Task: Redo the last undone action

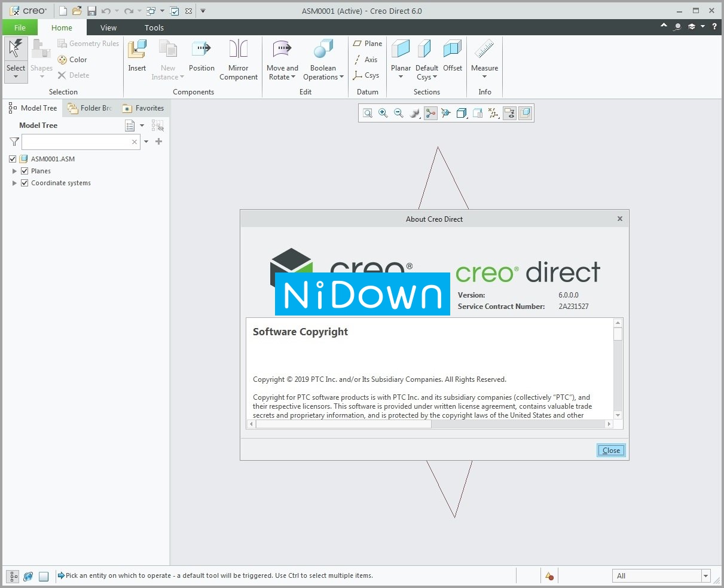Action: click(129, 11)
